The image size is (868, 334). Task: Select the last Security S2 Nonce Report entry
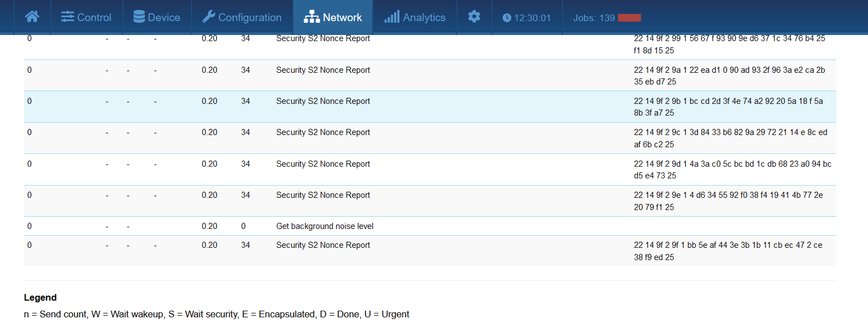(x=323, y=245)
